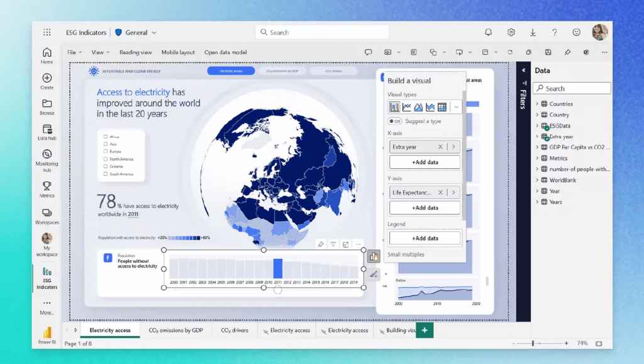Check the South America checkbox

106,174
